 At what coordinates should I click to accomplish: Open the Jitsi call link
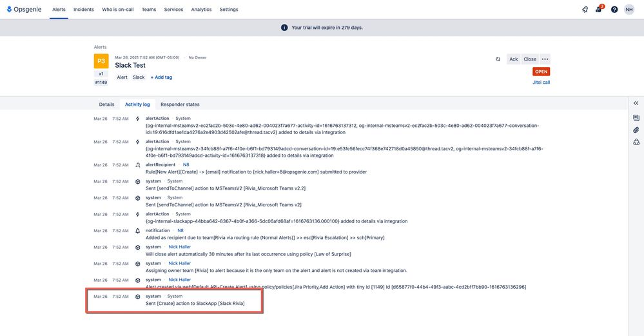[x=542, y=83]
